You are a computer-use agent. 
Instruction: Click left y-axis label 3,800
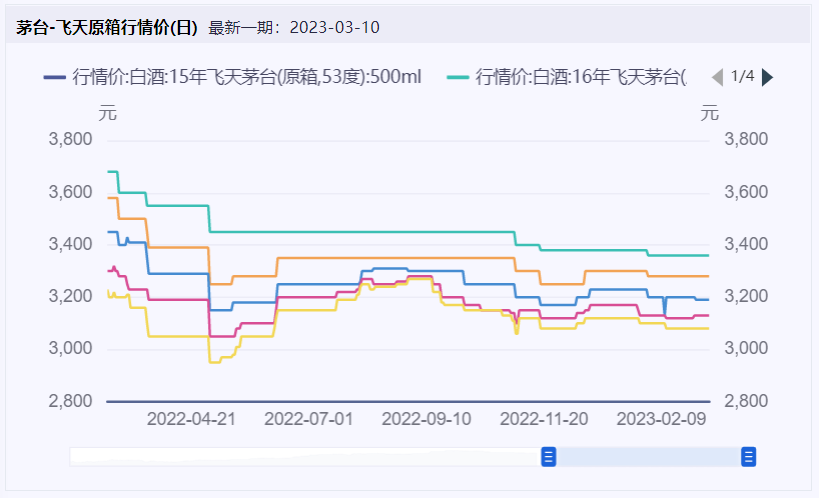click(x=71, y=139)
